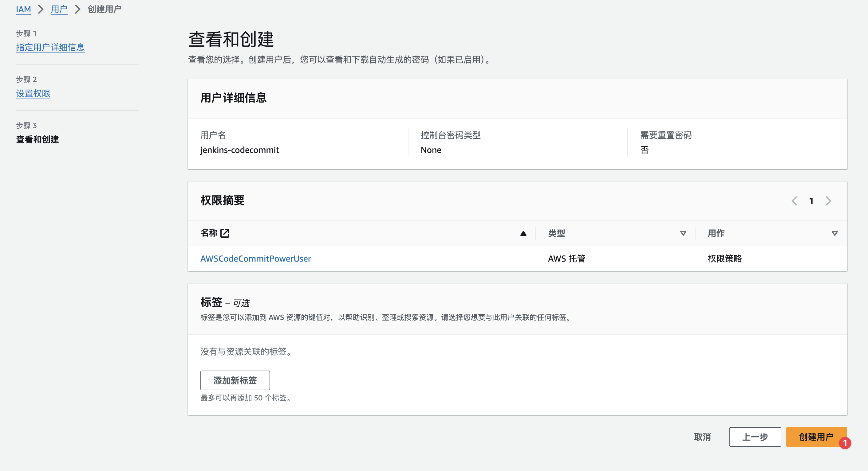Click the 需要重置密码 field label
Screen dimensions: 868x471
coord(666,135)
